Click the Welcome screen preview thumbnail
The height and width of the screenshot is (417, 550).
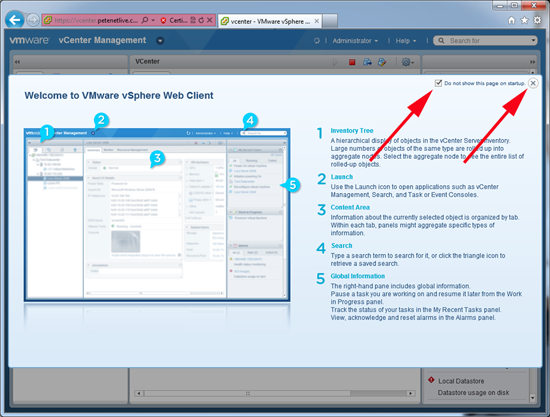click(157, 215)
